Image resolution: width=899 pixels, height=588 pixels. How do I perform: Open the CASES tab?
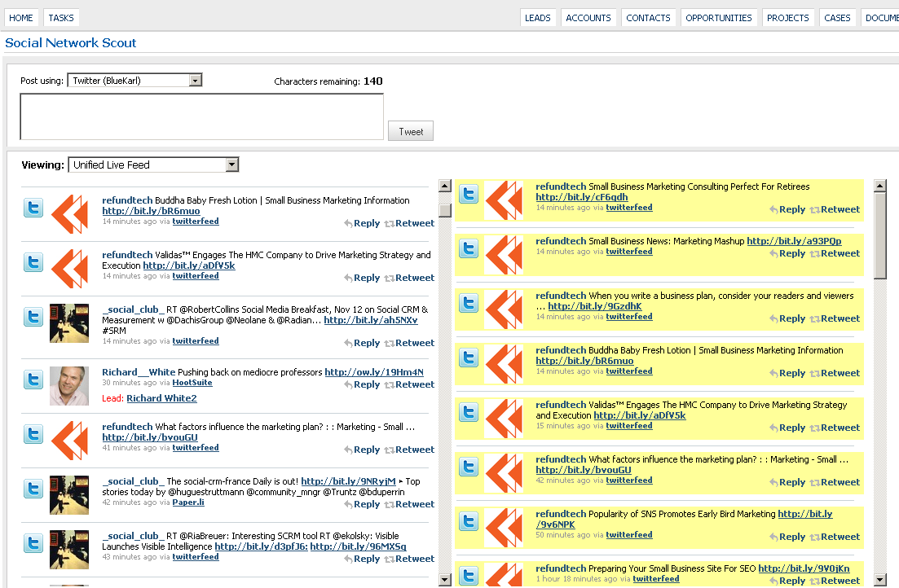(x=838, y=18)
